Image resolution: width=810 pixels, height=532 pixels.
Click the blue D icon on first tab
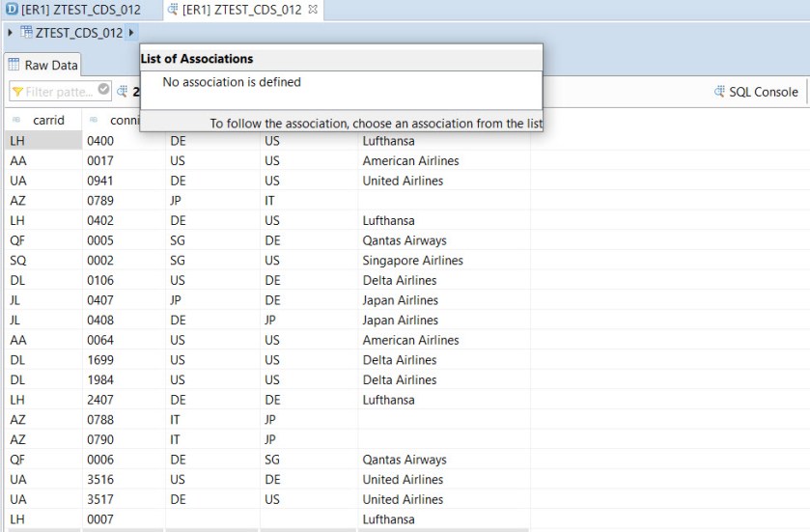[x=11, y=10]
